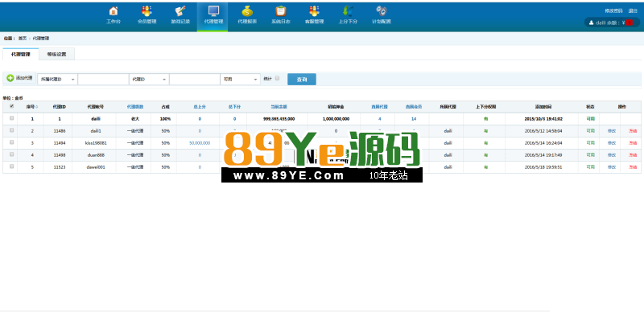Click account name dawei001
The width and height of the screenshot is (644, 312).
pyautogui.click(x=96, y=167)
